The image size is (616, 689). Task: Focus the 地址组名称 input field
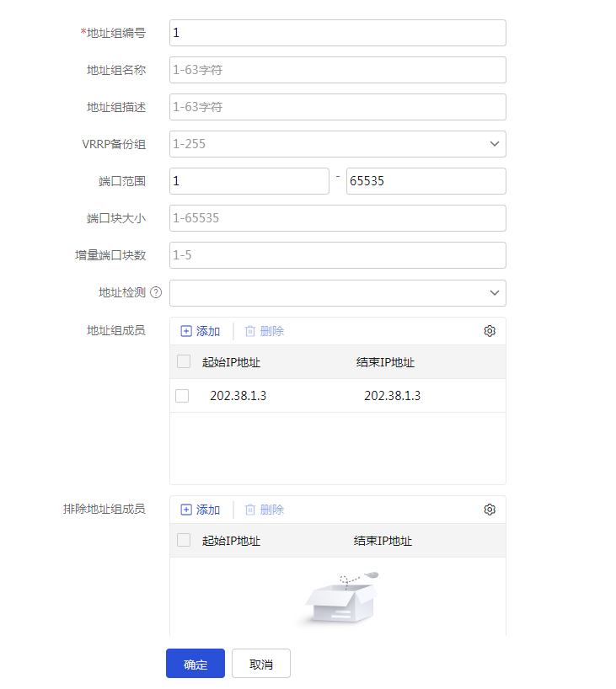pos(338,70)
